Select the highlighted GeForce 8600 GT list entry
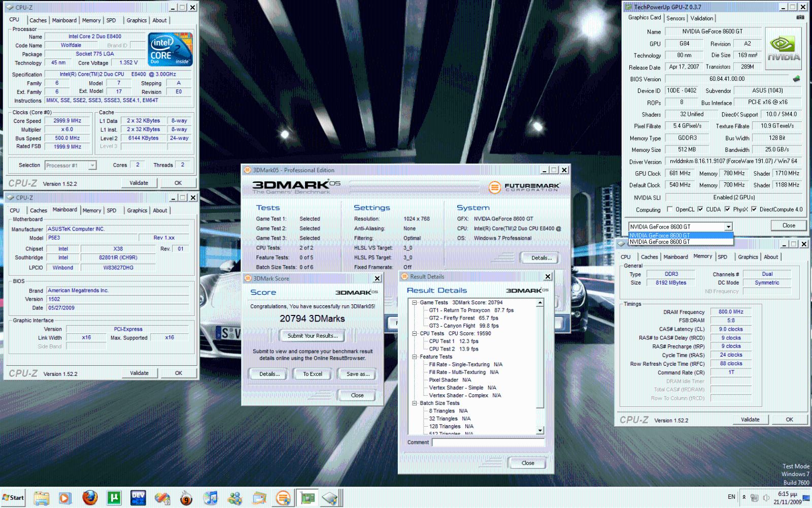The image size is (812, 508). [681, 236]
